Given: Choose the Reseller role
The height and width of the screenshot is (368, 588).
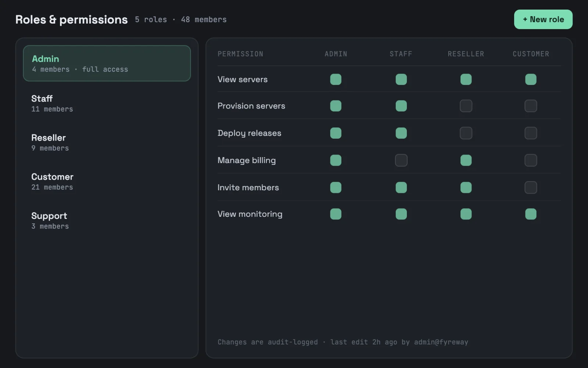Looking at the screenshot, I should click(x=107, y=142).
